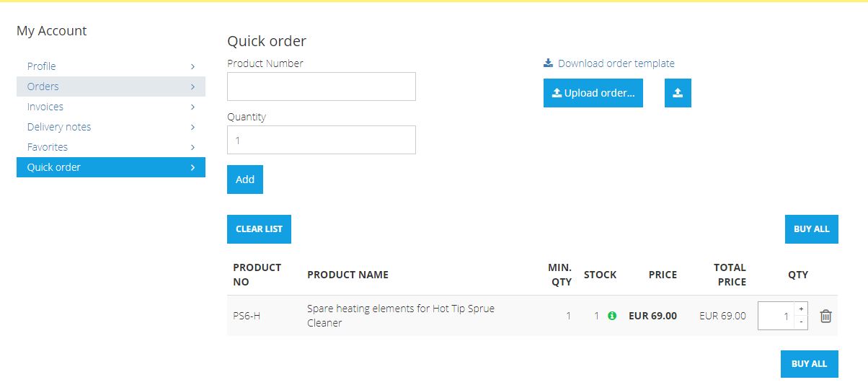Delete PS6-H row with trash icon
This screenshot has width=868, height=390.
[825, 316]
